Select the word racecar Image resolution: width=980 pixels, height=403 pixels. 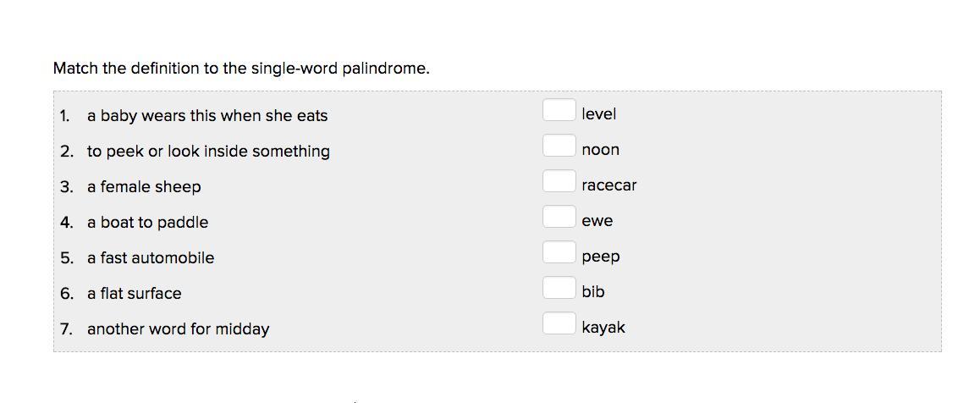click(608, 185)
